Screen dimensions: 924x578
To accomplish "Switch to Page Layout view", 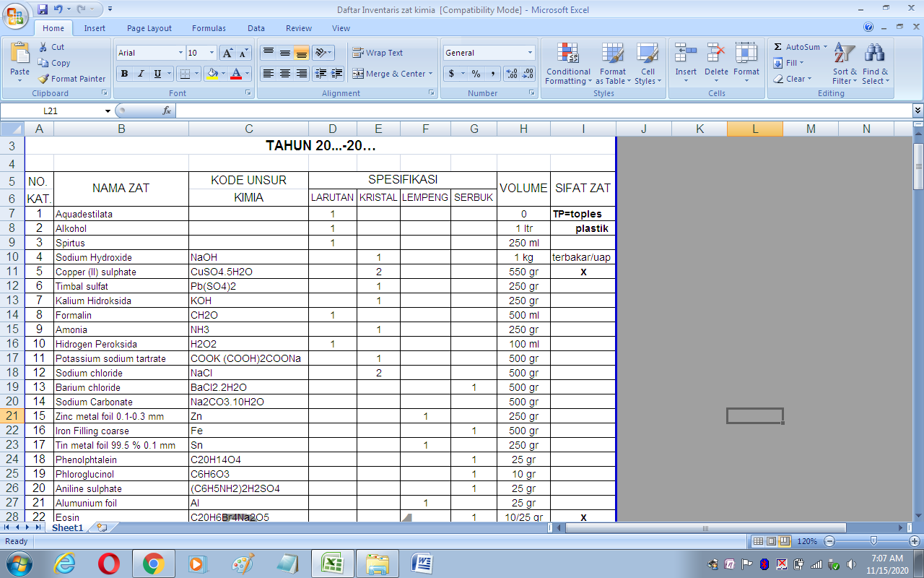I will 771,541.
